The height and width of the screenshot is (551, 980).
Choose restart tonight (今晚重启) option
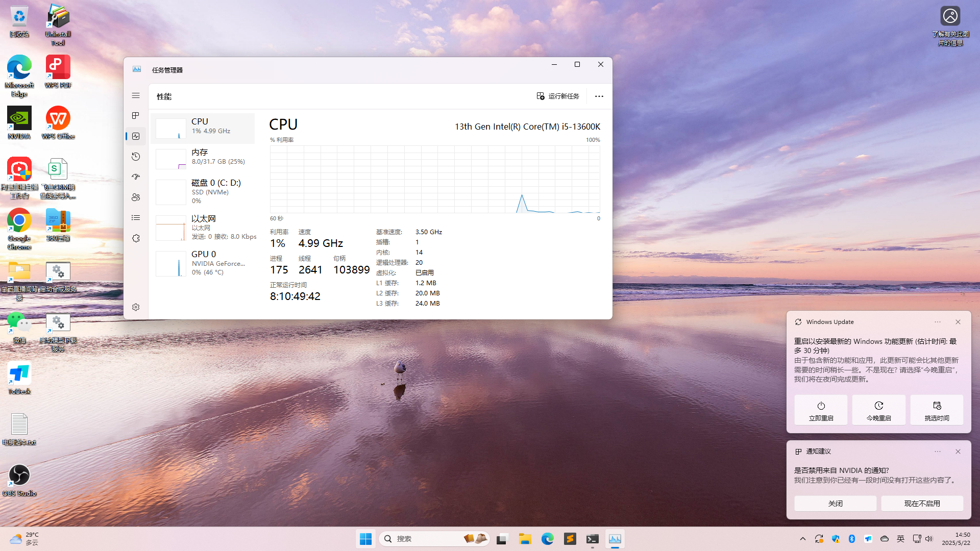[x=878, y=410]
